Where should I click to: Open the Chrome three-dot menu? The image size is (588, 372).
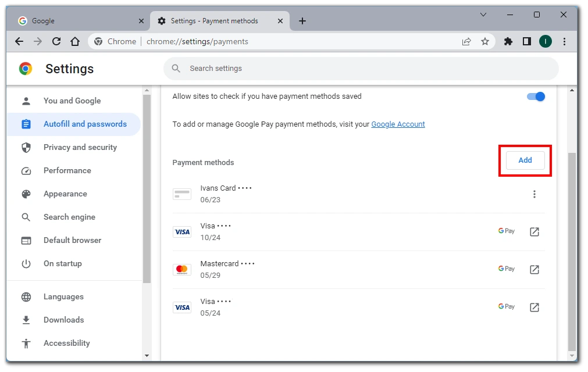564,42
